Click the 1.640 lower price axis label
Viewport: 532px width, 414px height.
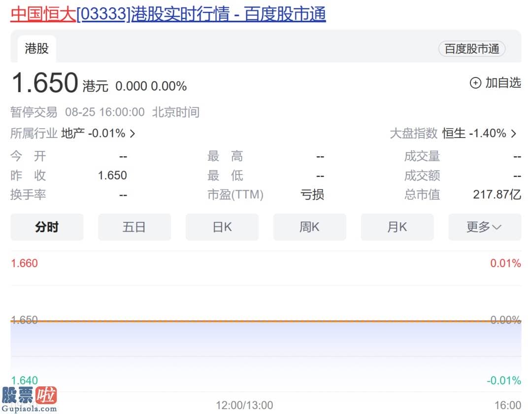coord(25,380)
